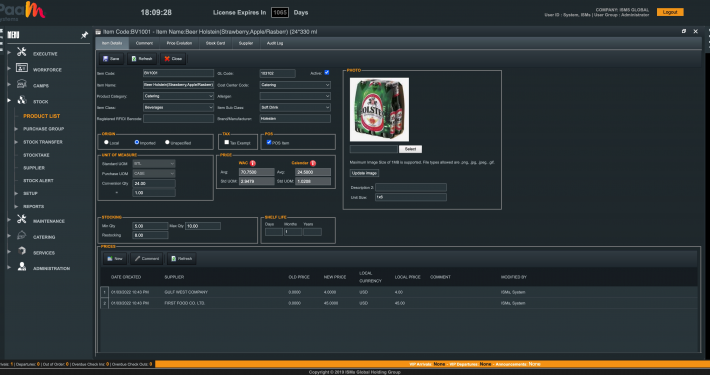
Task: Open Supplier in the stock menu
Action: 34,168
